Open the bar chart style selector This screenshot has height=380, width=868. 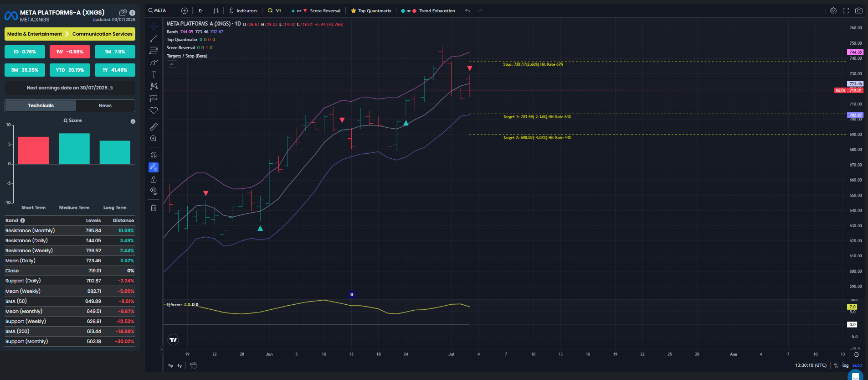click(x=216, y=10)
